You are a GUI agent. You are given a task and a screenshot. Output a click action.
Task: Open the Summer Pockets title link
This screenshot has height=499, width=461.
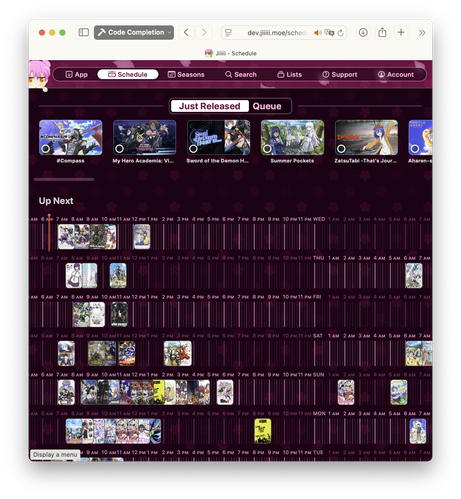click(x=292, y=161)
